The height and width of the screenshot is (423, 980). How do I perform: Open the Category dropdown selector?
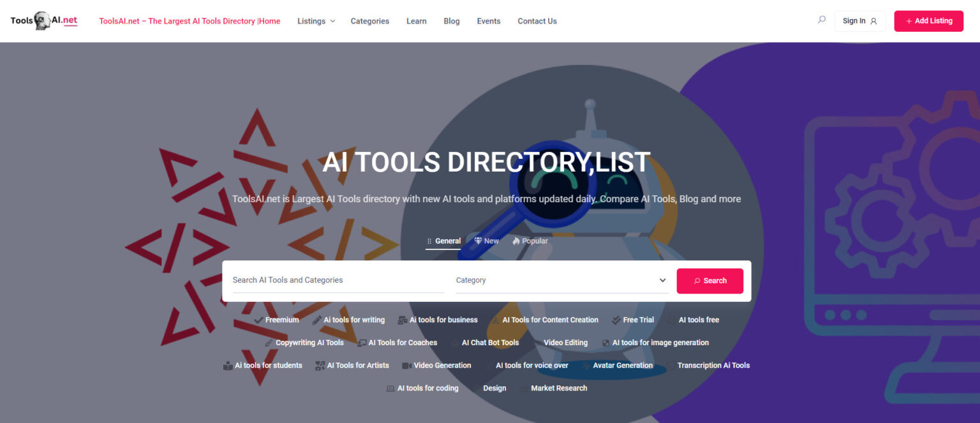[x=561, y=280]
